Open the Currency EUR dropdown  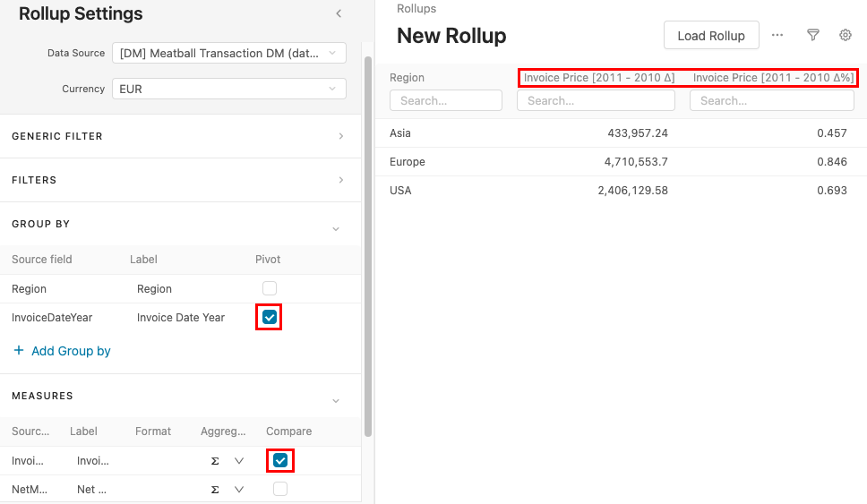tap(229, 90)
